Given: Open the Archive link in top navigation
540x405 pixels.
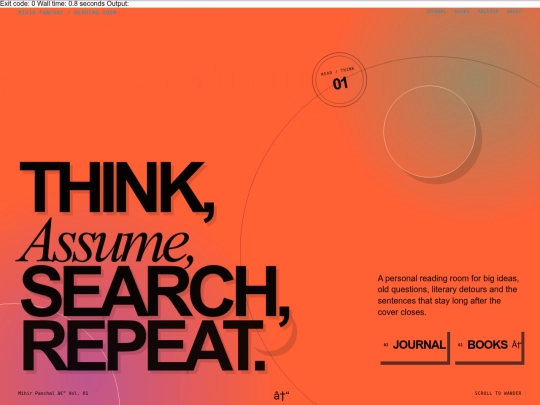Looking at the screenshot, I should point(488,12).
